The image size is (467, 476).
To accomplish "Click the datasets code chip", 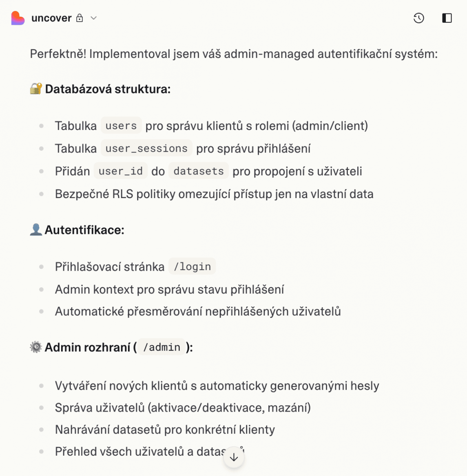I will tap(198, 171).
